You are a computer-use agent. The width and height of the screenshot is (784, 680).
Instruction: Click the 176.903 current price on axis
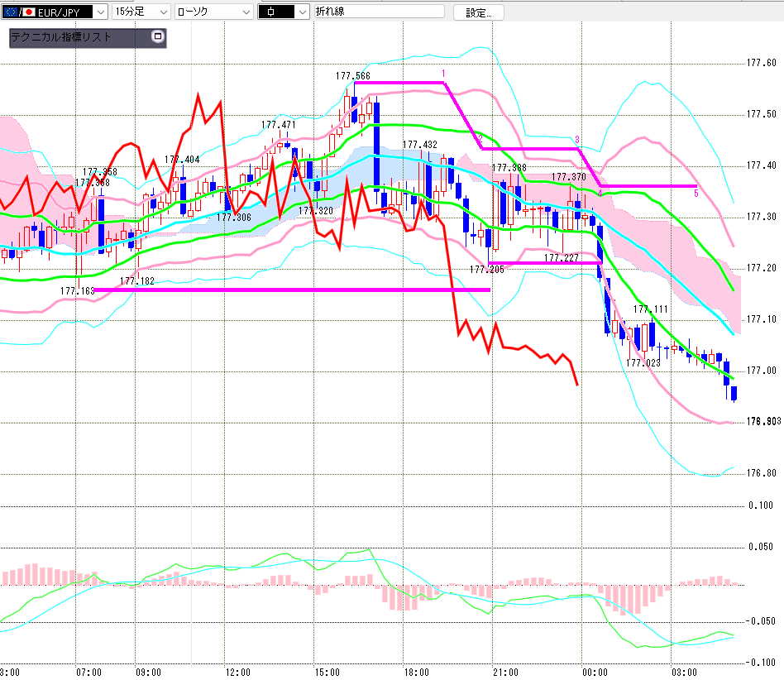click(764, 422)
